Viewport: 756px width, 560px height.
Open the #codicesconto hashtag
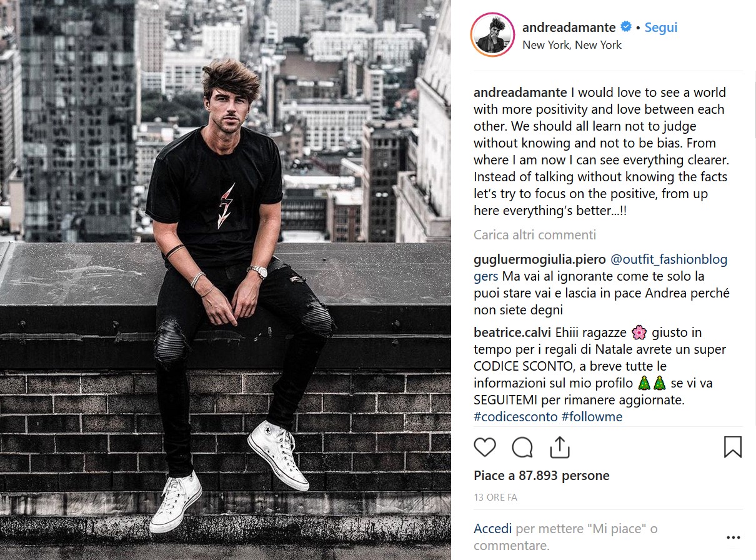tap(515, 416)
